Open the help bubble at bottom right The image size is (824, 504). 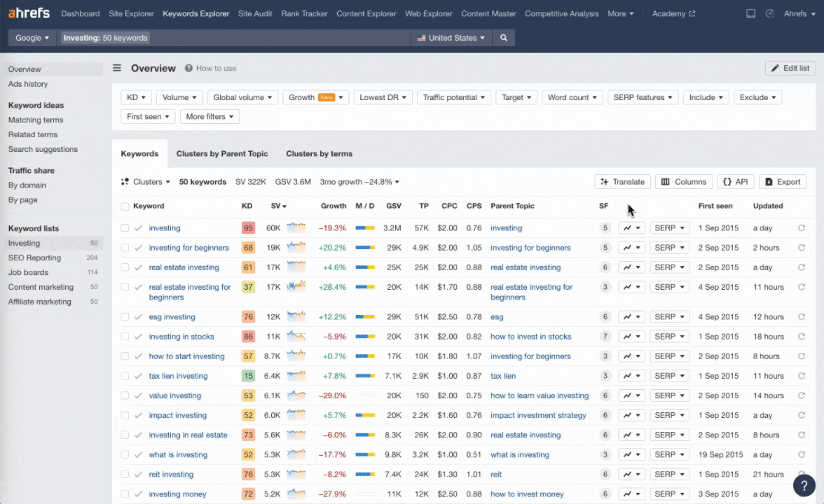803,485
